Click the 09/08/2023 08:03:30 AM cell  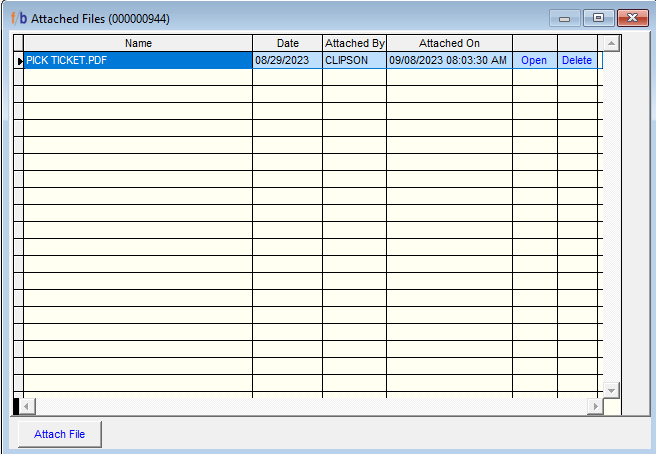pos(449,60)
